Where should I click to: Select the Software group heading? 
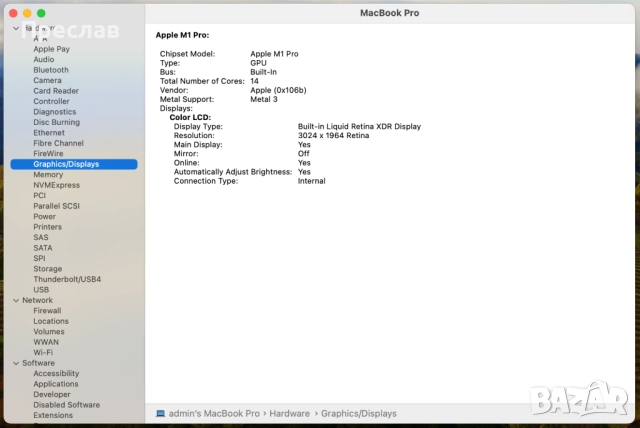[x=38, y=363]
